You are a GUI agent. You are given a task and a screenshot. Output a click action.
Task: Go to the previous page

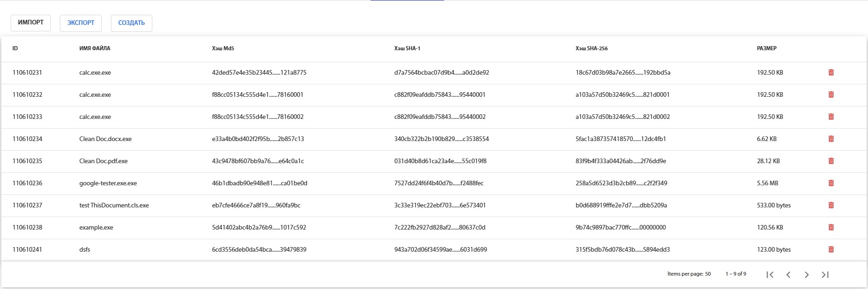[x=788, y=275]
